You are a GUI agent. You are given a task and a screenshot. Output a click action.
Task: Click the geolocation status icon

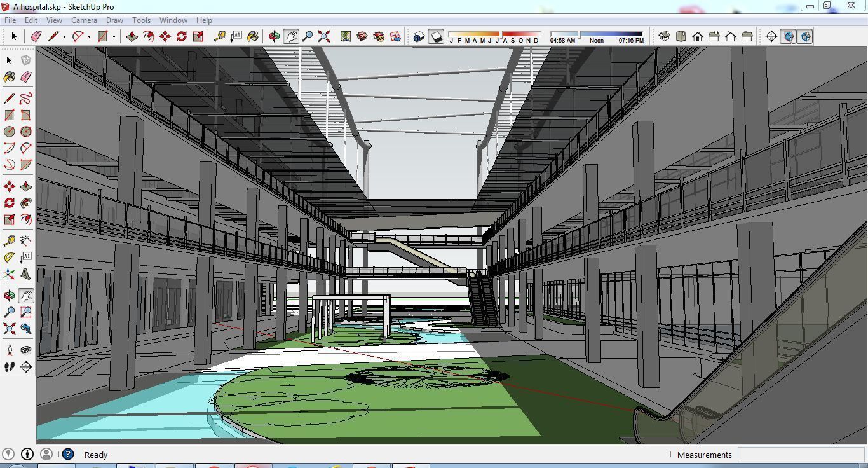[8, 454]
